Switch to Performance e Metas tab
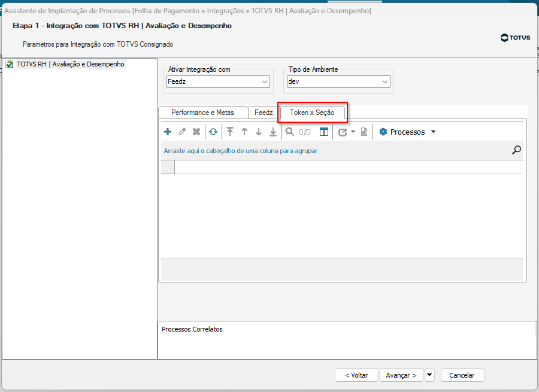The height and width of the screenshot is (392, 539). (202, 113)
